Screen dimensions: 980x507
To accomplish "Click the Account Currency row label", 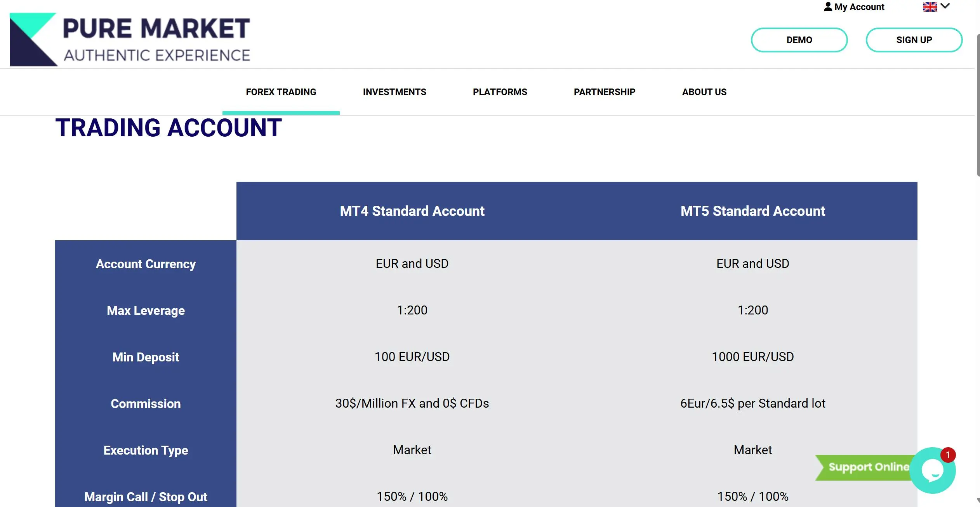I will point(146,264).
